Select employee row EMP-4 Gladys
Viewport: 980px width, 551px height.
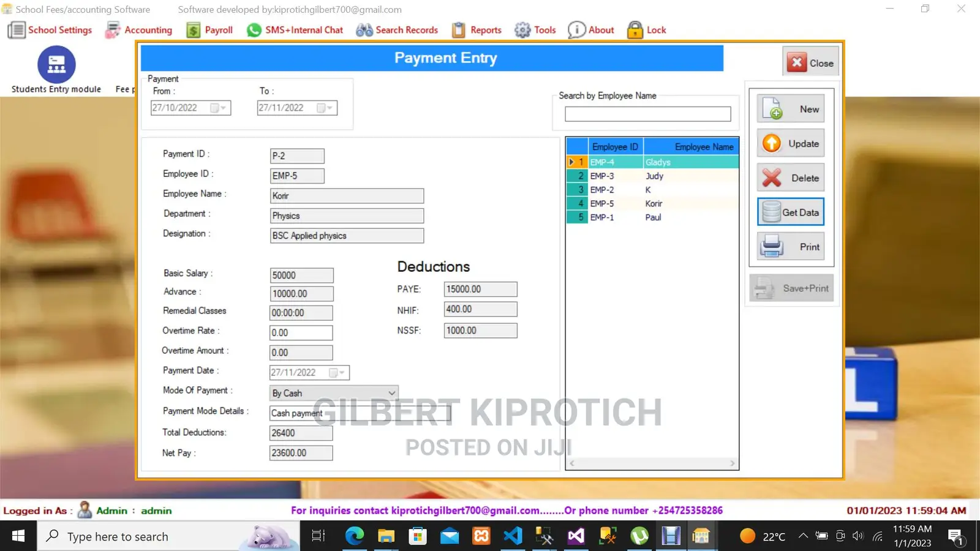click(x=653, y=162)
